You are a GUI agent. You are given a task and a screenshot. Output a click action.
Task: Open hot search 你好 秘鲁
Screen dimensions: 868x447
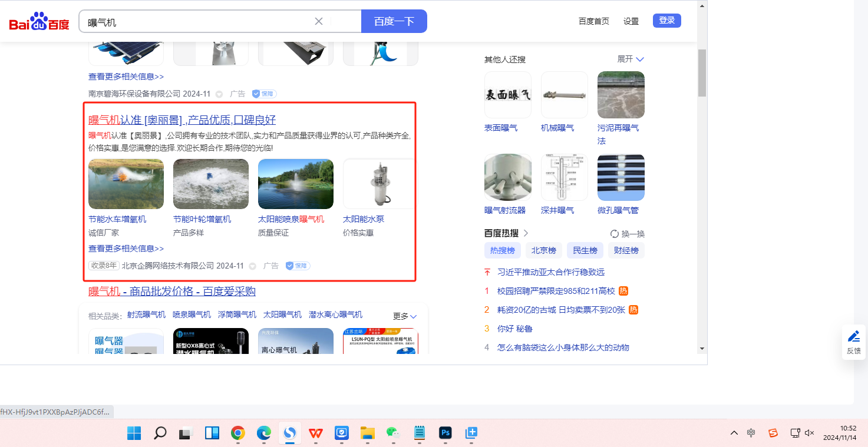pyautogui.click(x=515, y=329)
